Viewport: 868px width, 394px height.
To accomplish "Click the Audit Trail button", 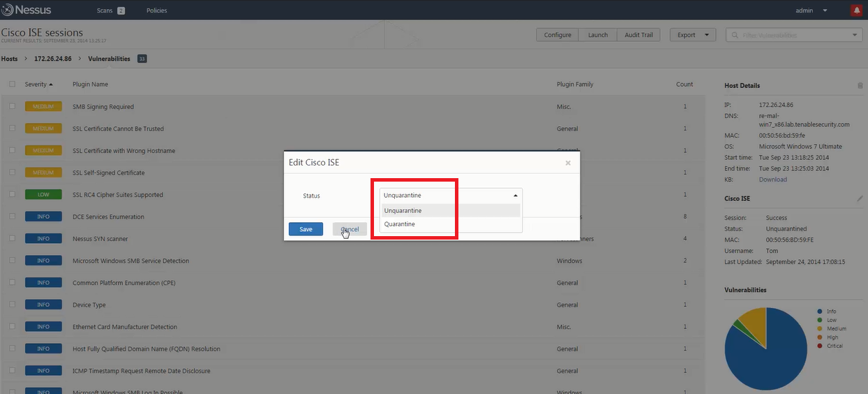I will [639, 35].
